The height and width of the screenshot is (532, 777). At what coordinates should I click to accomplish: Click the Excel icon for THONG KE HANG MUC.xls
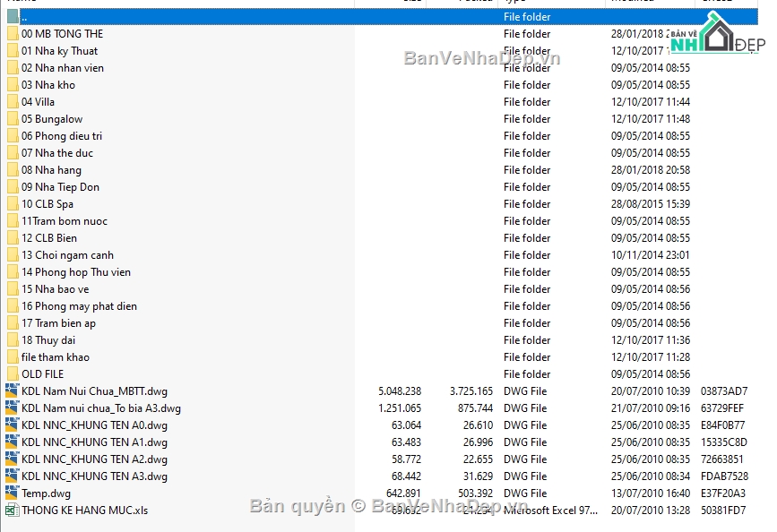[x=12, y=511]
